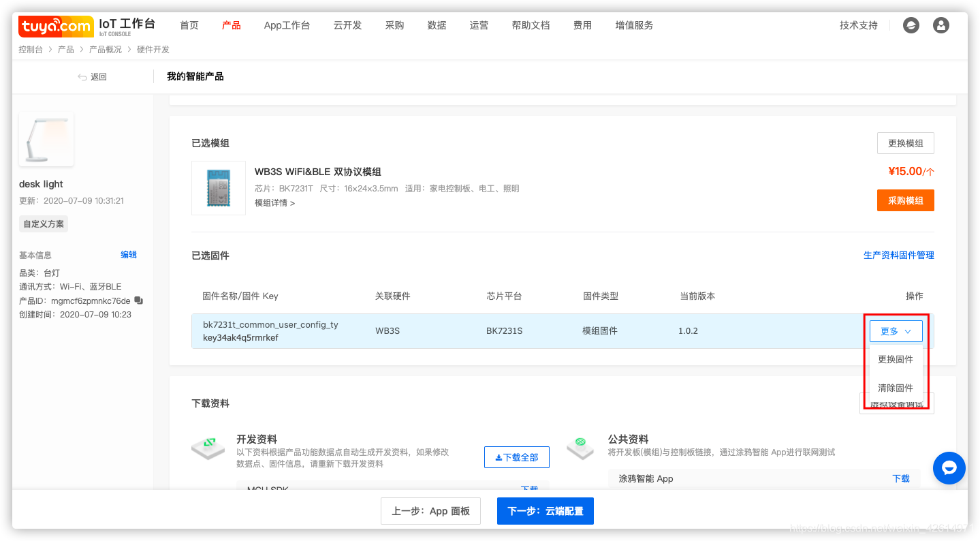980x541 pixels.
Task: Click the 我的智能产品 heading
Action: click(195, 76)
